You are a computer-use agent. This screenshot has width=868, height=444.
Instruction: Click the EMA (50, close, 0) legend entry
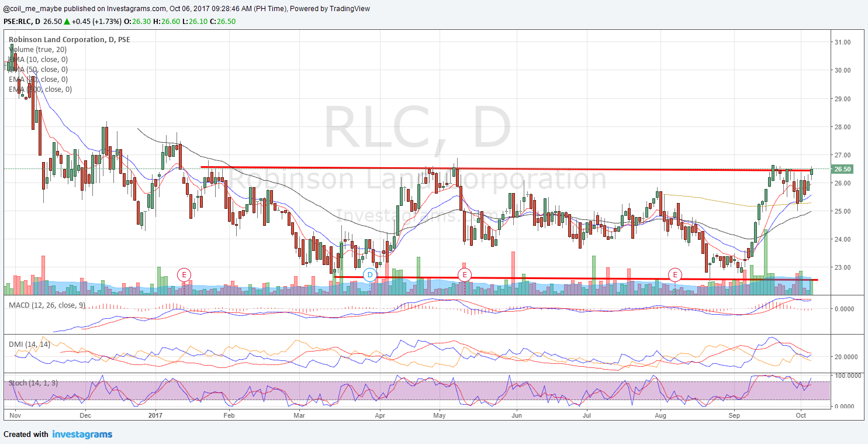[38, 70]
